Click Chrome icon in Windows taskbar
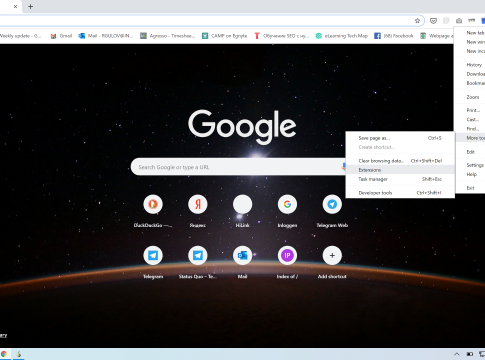 click(x=4, y=354)
